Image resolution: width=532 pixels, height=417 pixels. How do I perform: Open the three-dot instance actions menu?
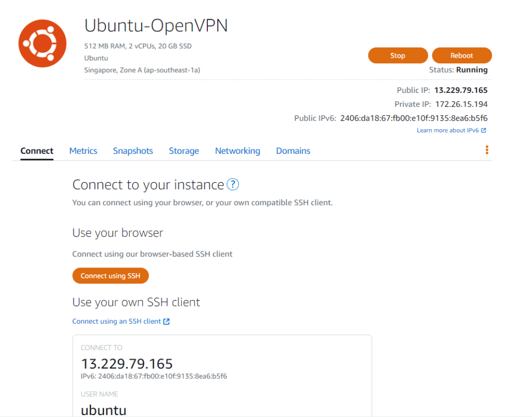pos(487,150)
